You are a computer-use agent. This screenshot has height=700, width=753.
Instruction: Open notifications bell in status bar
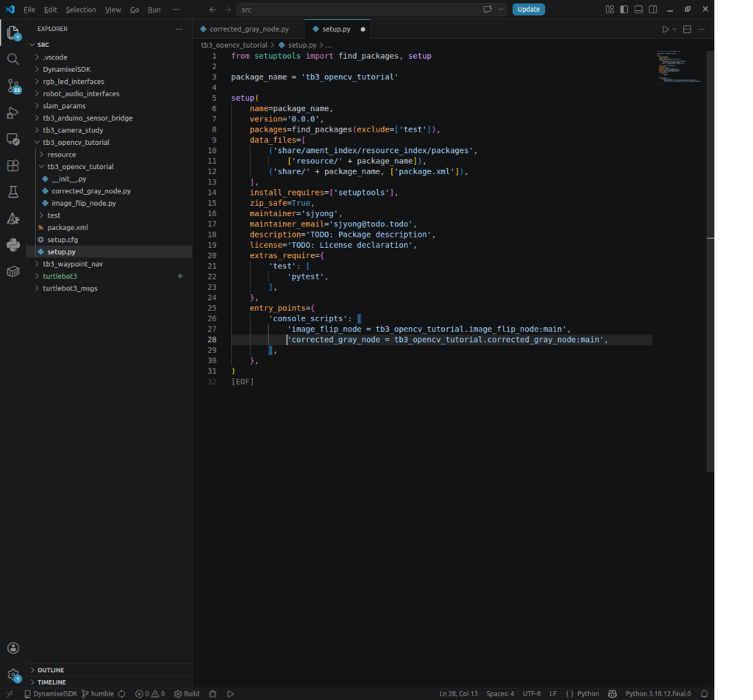click(x=704, y=694)
